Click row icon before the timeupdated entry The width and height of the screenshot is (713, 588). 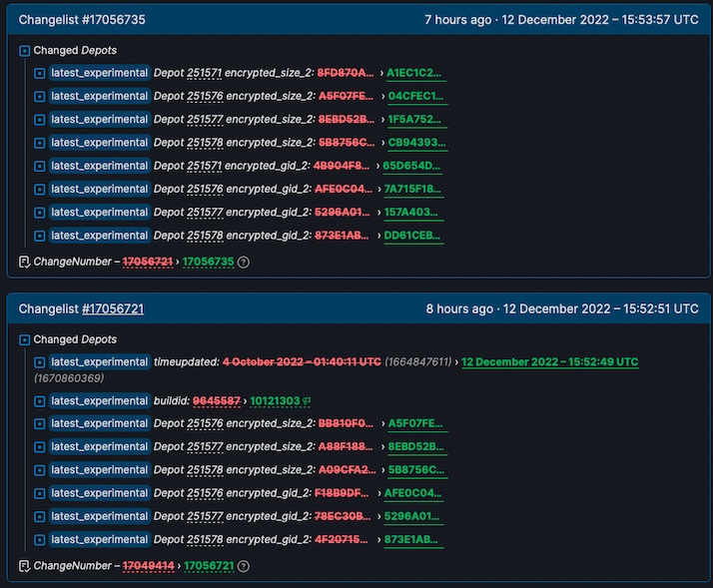pyautogui.click(x=40, y=362)
